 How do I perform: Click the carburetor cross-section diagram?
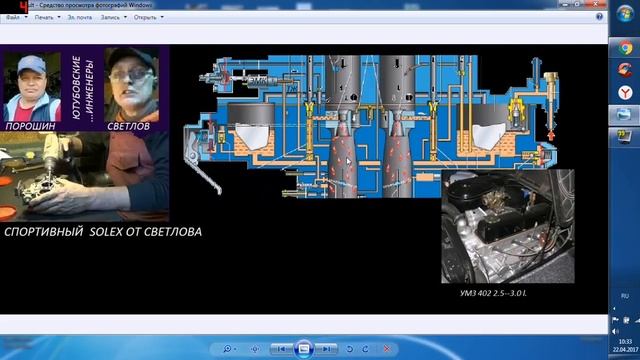tap(371, 126)
